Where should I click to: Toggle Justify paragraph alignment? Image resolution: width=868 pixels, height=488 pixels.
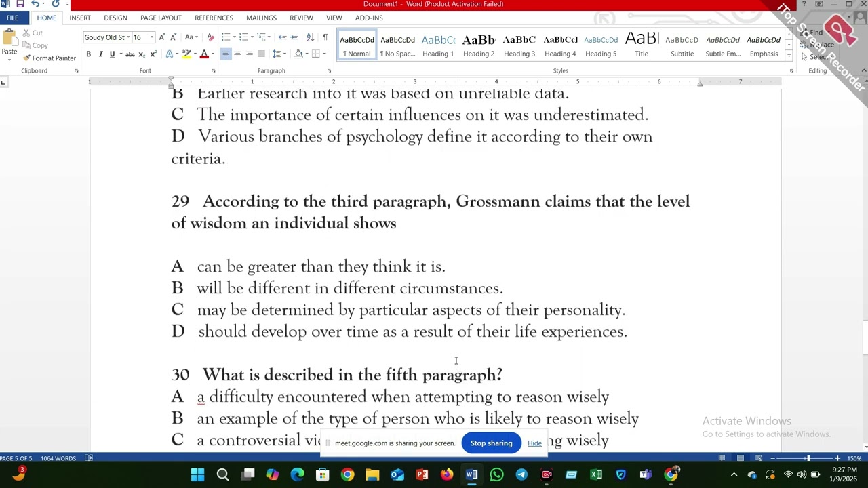point(260,54)
